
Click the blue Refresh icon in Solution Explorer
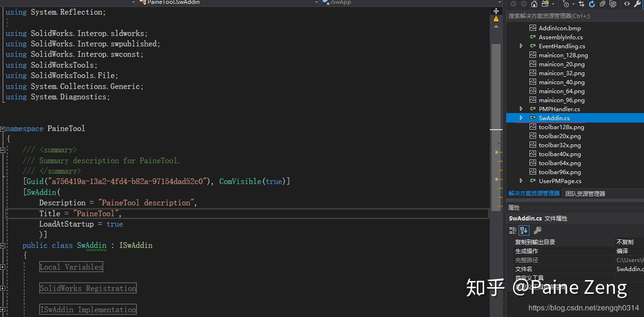point(592,4)
